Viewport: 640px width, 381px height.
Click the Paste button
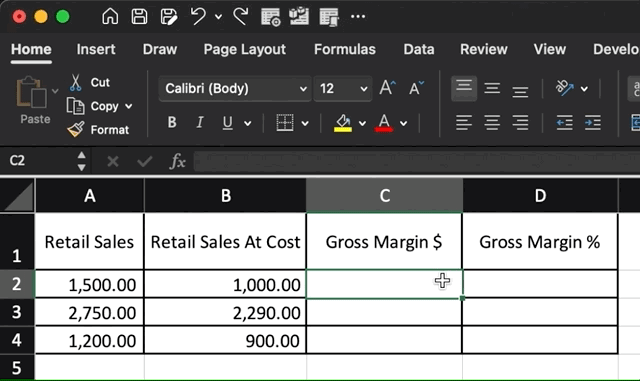[x=32, y=100]
